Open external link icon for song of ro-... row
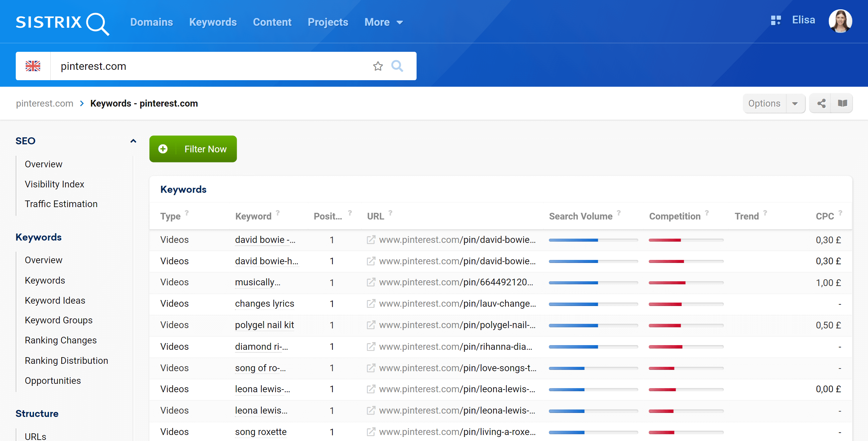 (371, 368)
